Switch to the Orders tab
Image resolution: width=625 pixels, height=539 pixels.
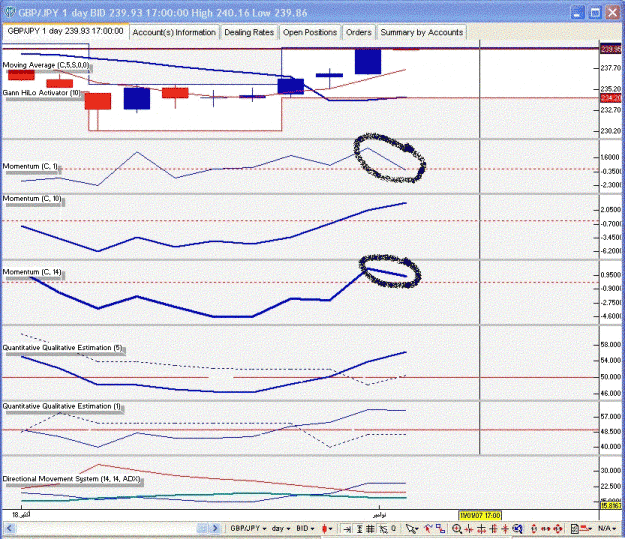click(358, 32)
